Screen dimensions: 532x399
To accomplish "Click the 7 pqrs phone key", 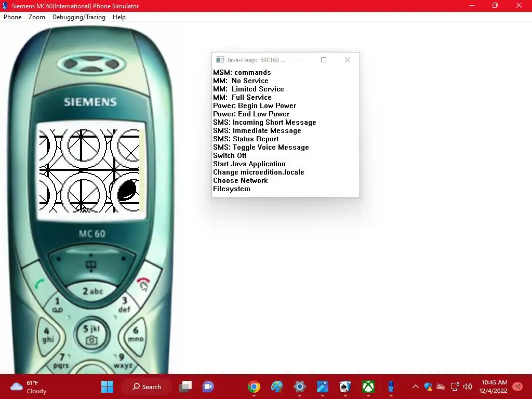I will [x=61, y=361].
